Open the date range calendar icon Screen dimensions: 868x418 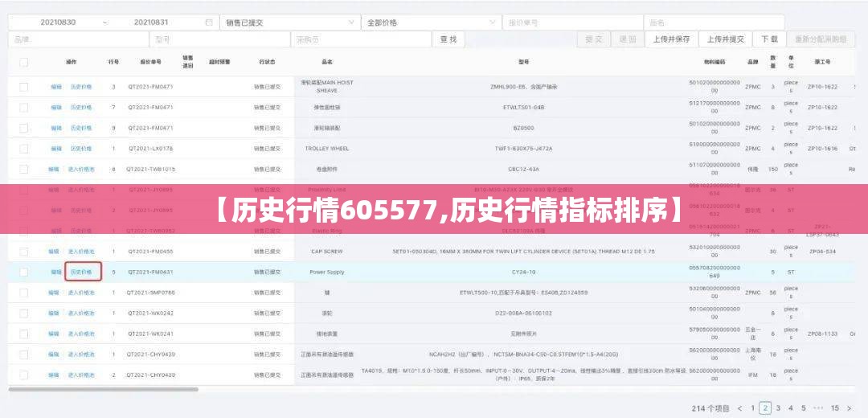pos(209,23)
